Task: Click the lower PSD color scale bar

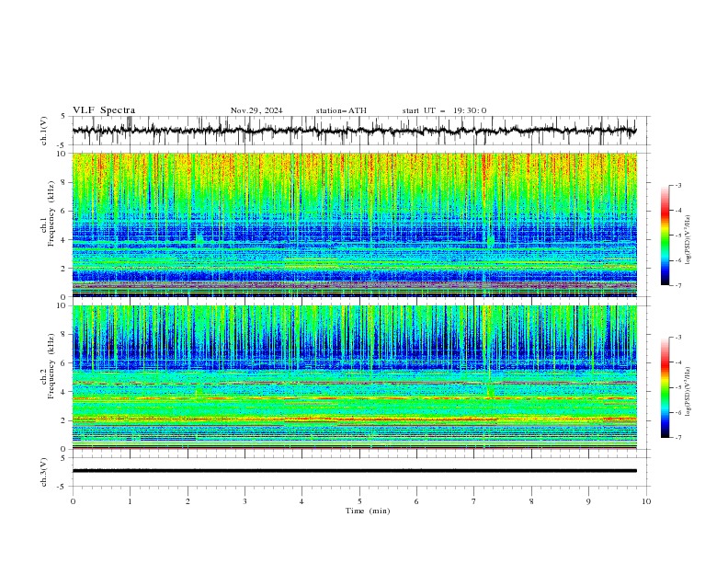Action: [x=665, y=387]
